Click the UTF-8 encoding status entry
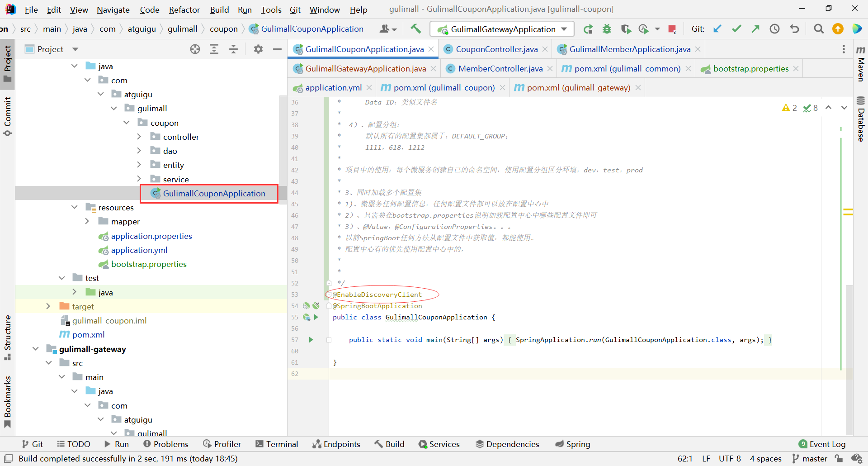Screen dimensions: 868x466 [x=730, y=459]
